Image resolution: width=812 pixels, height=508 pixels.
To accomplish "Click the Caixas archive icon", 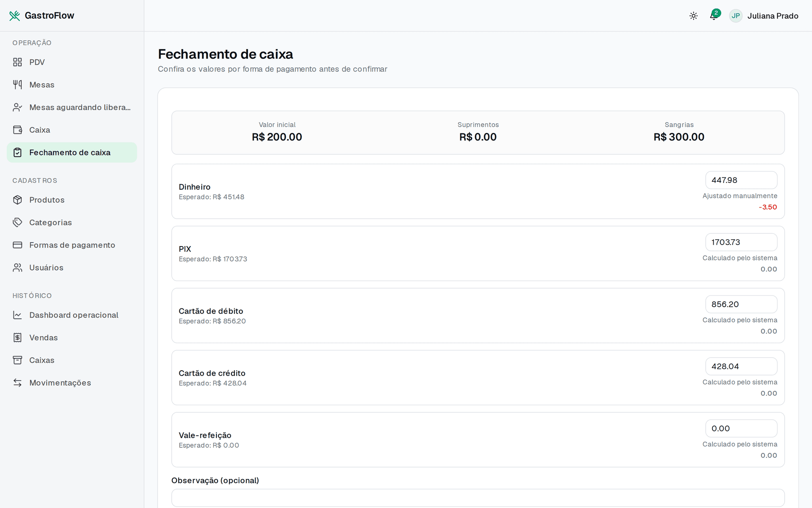I will coord(17,360).
